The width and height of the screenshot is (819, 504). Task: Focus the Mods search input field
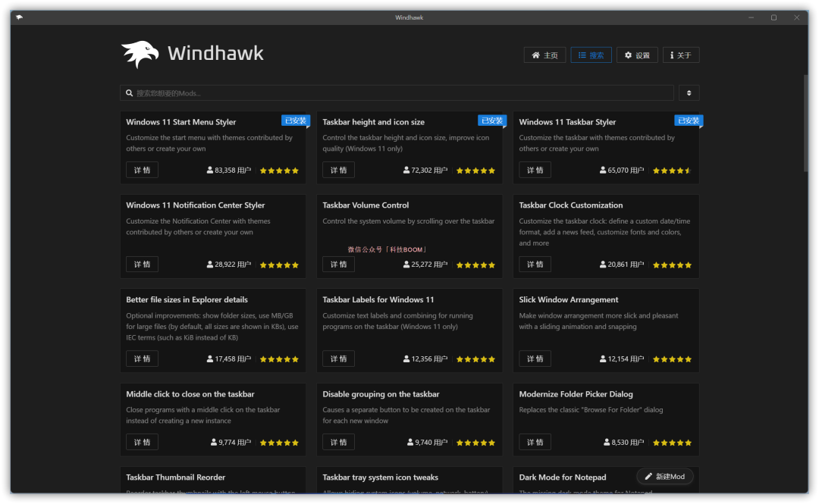[x=397, y=93]
